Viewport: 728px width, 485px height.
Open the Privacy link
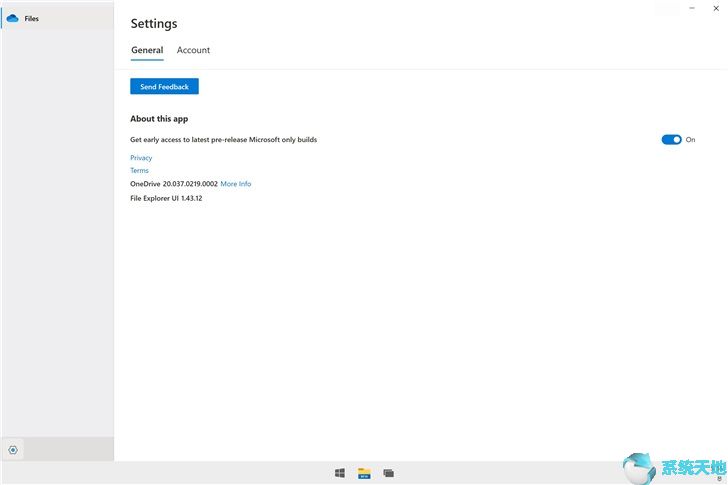(x=141, y=158)
